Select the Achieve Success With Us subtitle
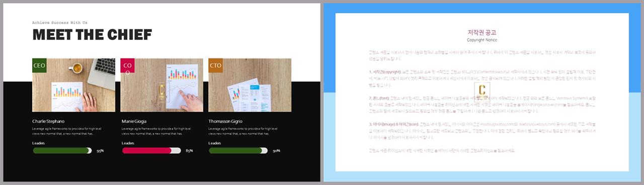 point(60,23)
